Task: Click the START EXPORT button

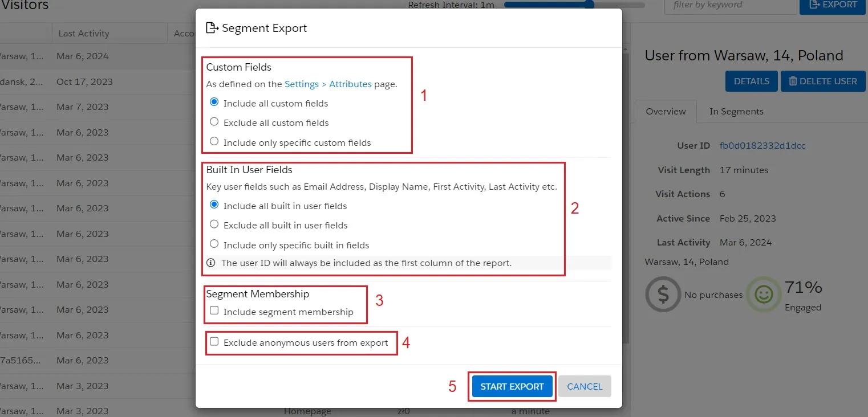Action: click(512, 386)
